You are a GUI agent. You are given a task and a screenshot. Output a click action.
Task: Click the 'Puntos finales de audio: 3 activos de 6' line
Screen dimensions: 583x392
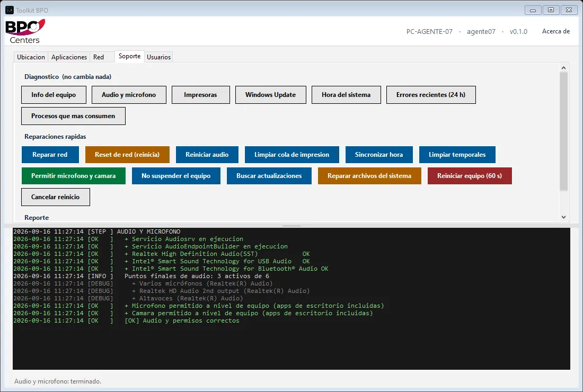point(141,276)
